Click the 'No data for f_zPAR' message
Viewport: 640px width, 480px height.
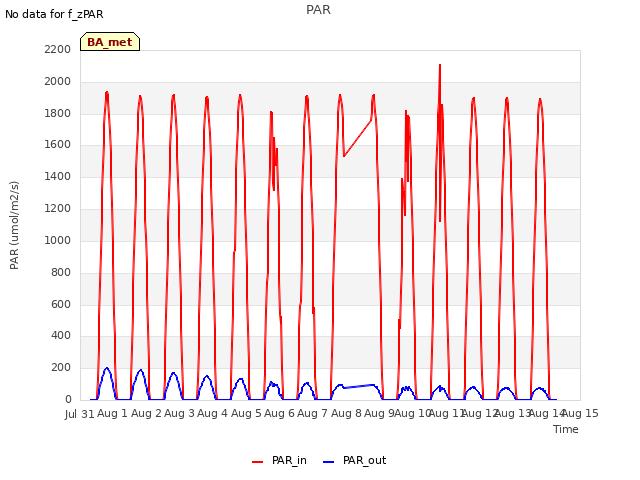tap(54, 15)
